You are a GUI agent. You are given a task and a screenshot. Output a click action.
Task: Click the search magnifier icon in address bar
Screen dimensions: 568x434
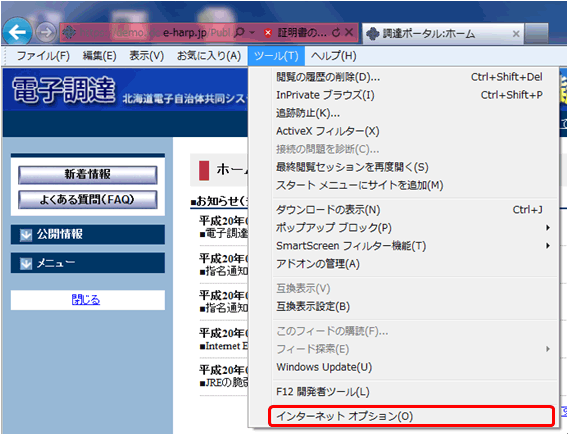click(239, 33)
